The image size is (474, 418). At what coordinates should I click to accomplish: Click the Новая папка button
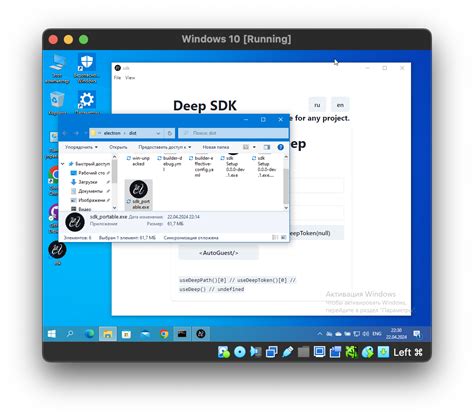[x=216, y=147]
